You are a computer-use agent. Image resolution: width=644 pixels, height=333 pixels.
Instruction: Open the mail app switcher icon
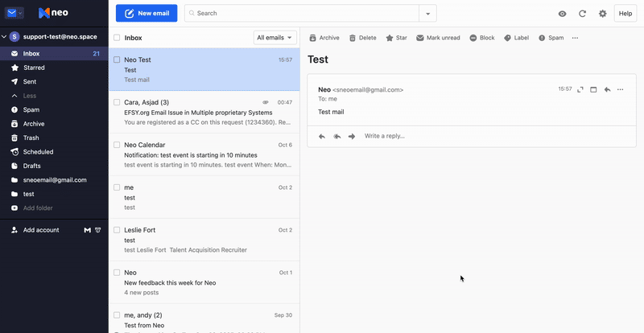coord(14,13)
